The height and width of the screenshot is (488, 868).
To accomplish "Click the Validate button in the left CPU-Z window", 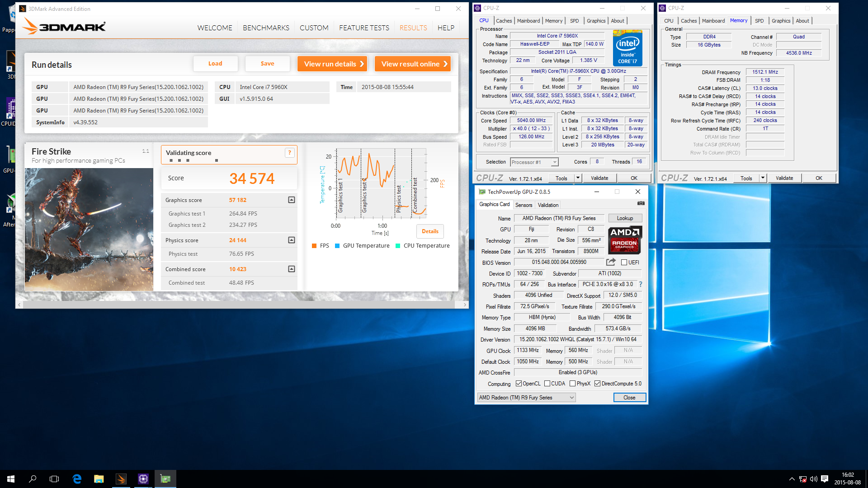I will coord(599,178).
